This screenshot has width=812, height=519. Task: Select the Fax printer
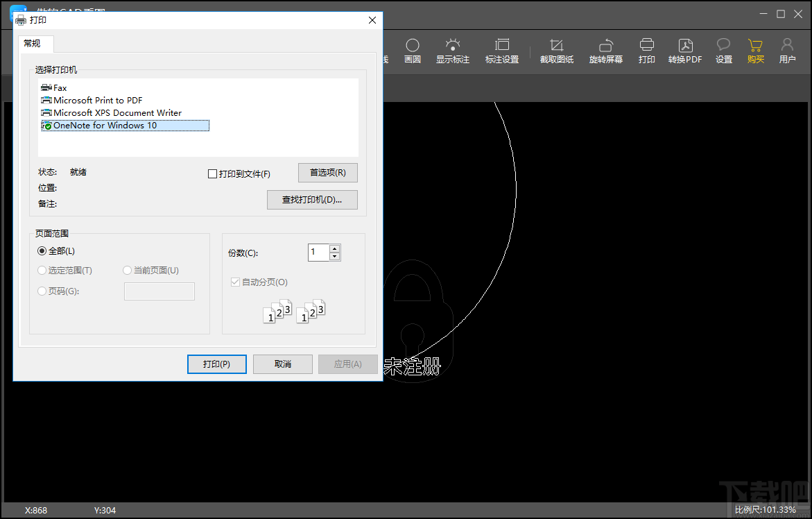coord(54,88)
